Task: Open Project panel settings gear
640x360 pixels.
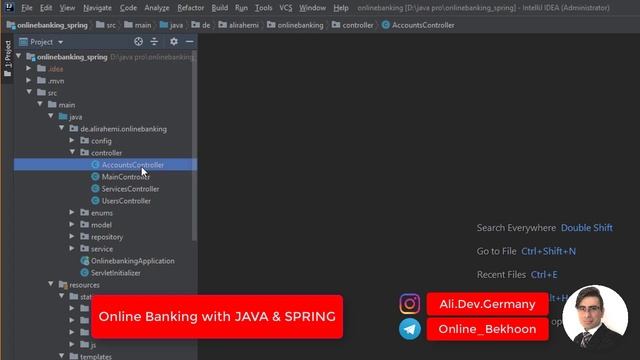Action: coord(174,42)
